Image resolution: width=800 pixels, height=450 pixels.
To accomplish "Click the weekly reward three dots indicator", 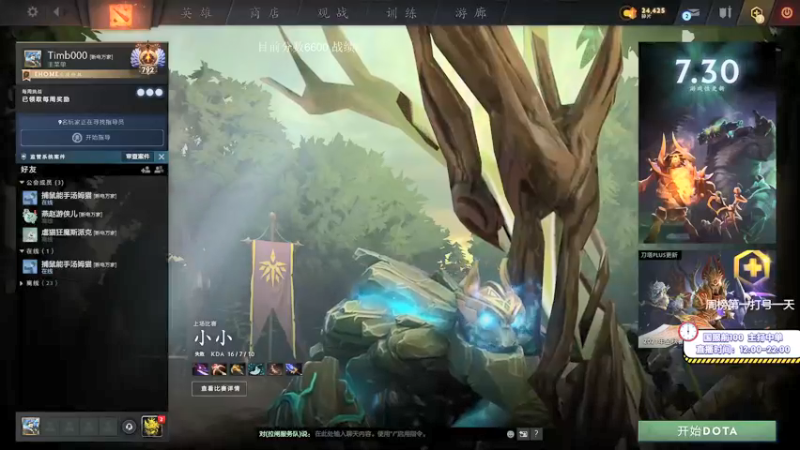I will pyautogui.click(x=149, y=92).
